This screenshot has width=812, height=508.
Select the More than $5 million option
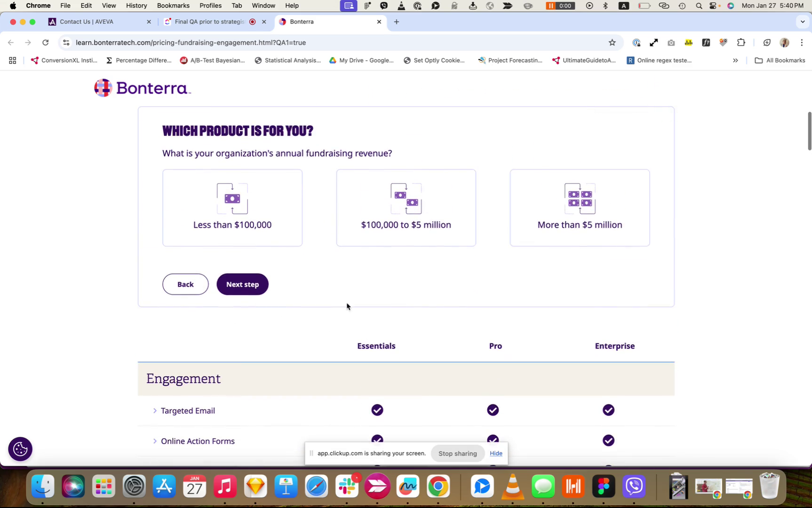tap(580, 208)
